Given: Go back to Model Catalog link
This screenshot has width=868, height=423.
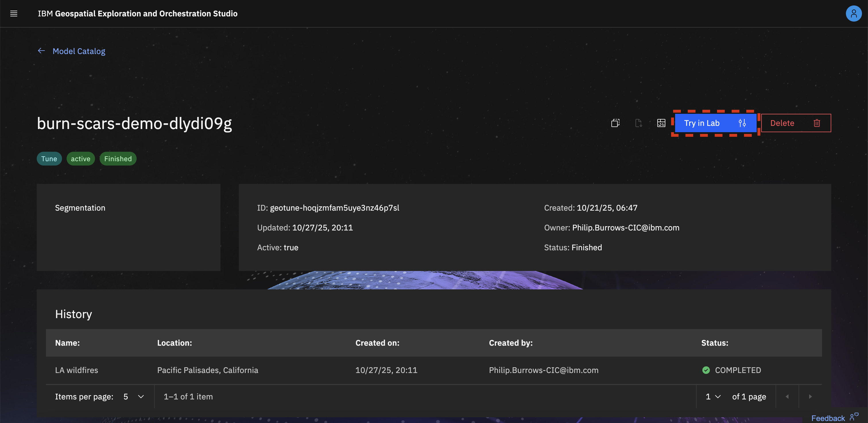Looking at the screenshot, I should coord(79,51).
